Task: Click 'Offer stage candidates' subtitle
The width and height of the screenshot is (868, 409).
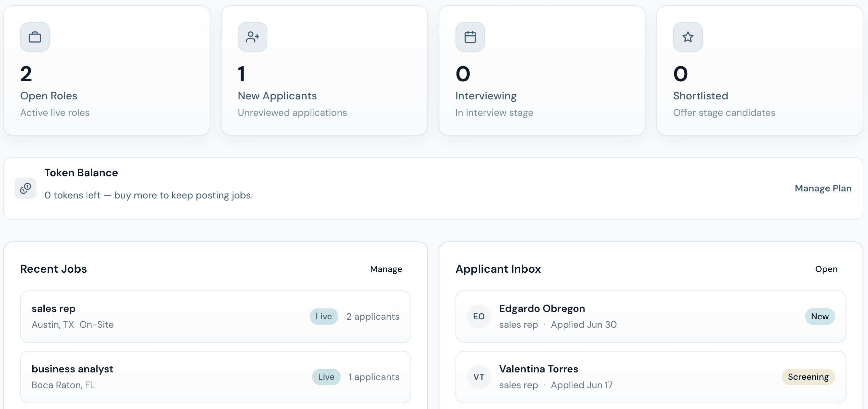Action: (724, 112)
